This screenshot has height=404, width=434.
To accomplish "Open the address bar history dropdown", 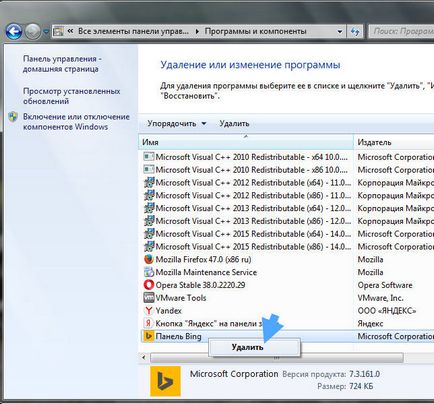I will pos(340,32).
